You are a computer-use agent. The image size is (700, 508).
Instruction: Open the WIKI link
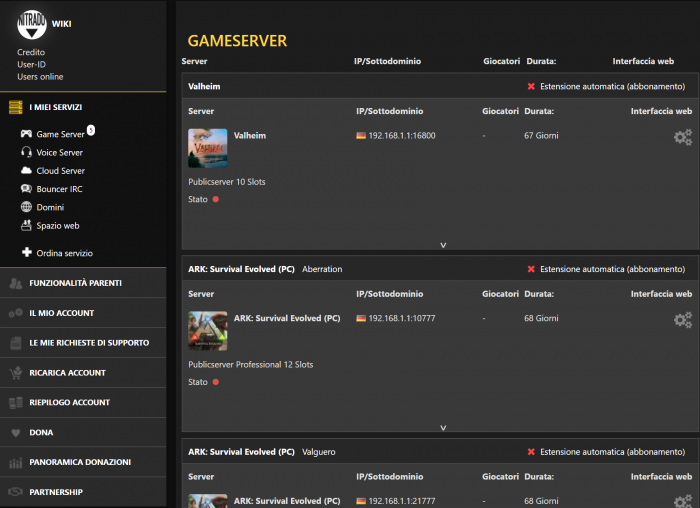[62, 24]
